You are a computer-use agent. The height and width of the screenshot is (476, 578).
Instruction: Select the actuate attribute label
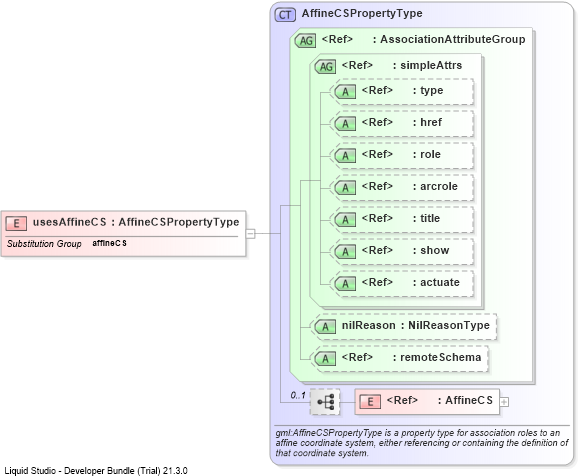click(x=440, y=282)
